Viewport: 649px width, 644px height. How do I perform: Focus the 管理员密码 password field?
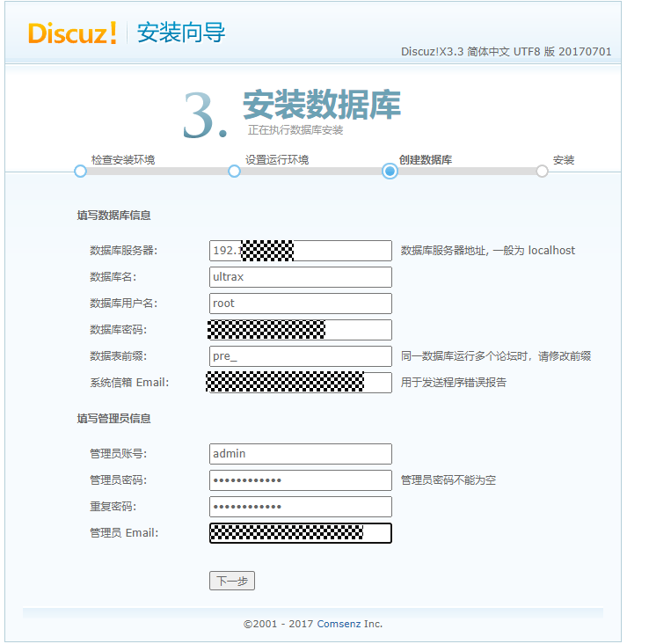tap(301, 480)
